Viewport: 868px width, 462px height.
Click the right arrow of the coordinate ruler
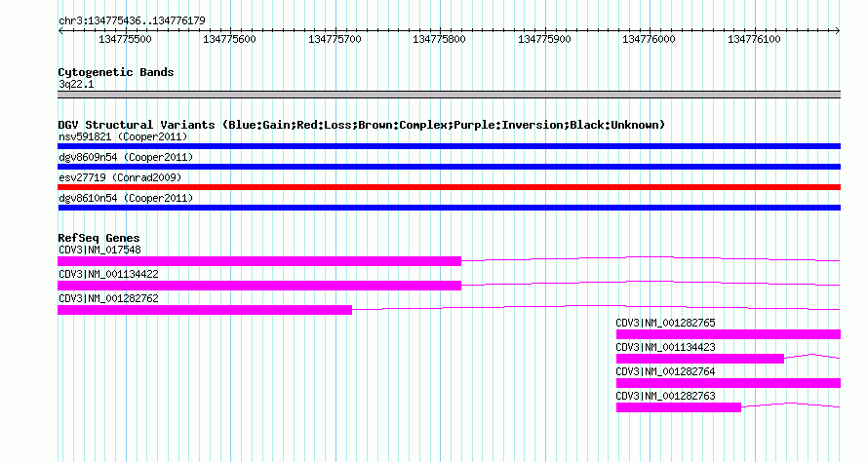(x=838, y=30)
